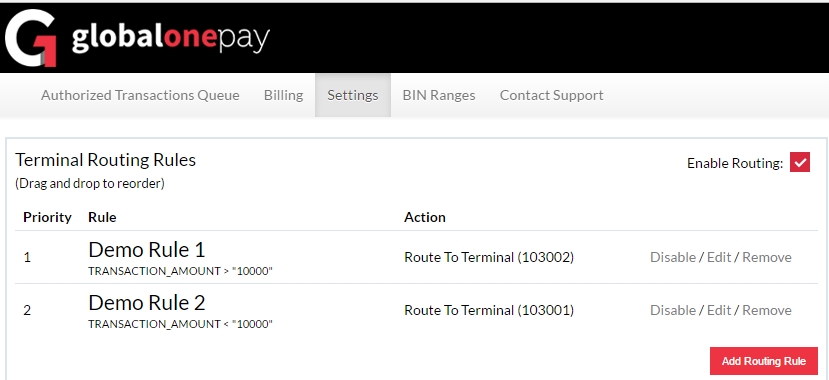
Task: Disable Demo Rule 1
Action: pos(673,257)
